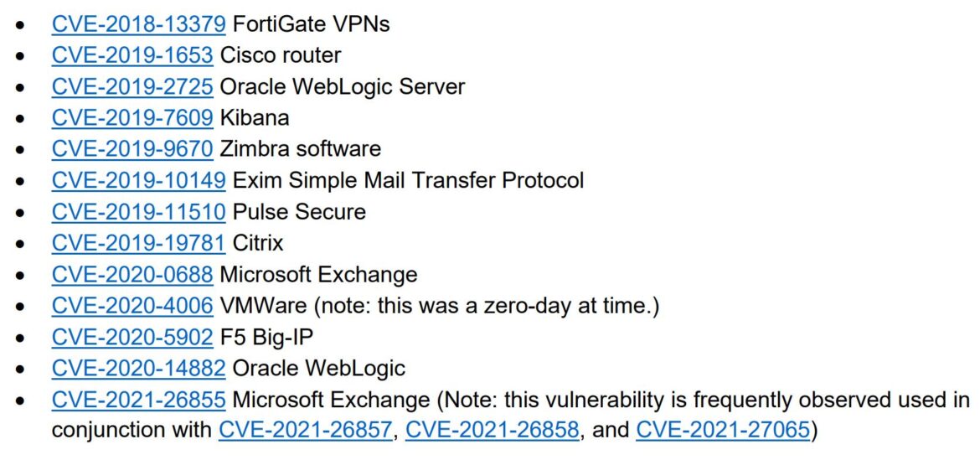980x460 pixels.
Task: Open the CVE-2018-13379 FortiGate link
Action: point(138,23)
